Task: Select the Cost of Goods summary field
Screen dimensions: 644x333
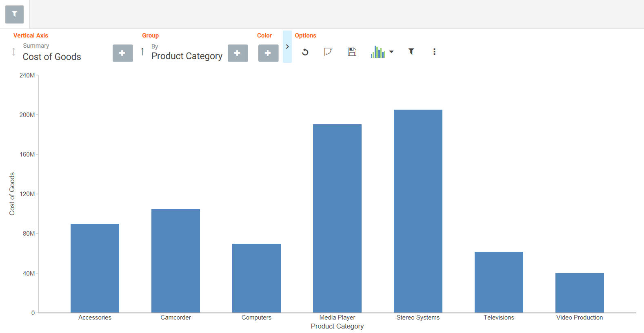Action: click(52, 57)
